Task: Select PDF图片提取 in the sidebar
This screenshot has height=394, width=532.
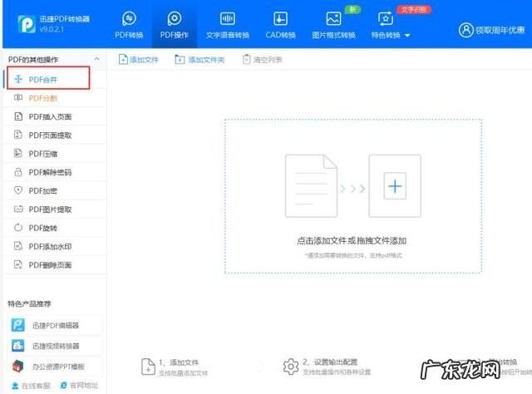Action: [x=54, y=209]
